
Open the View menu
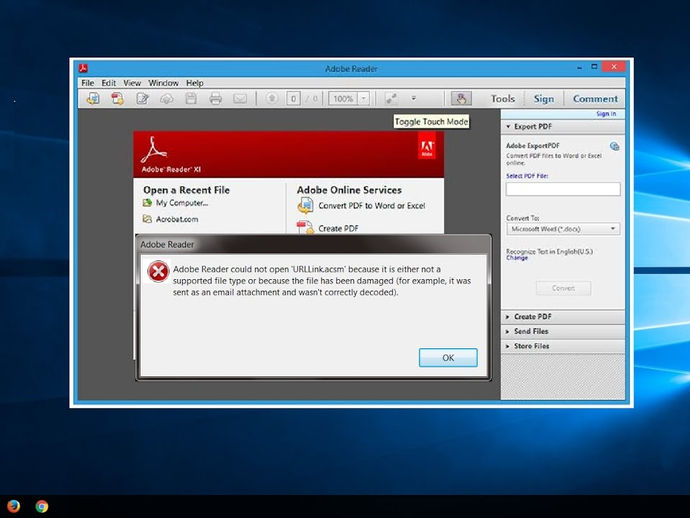[132, 83]
